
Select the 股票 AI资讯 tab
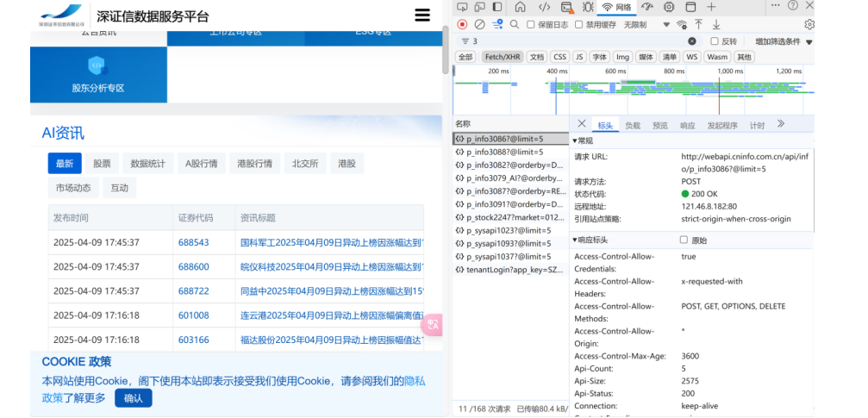102,164
